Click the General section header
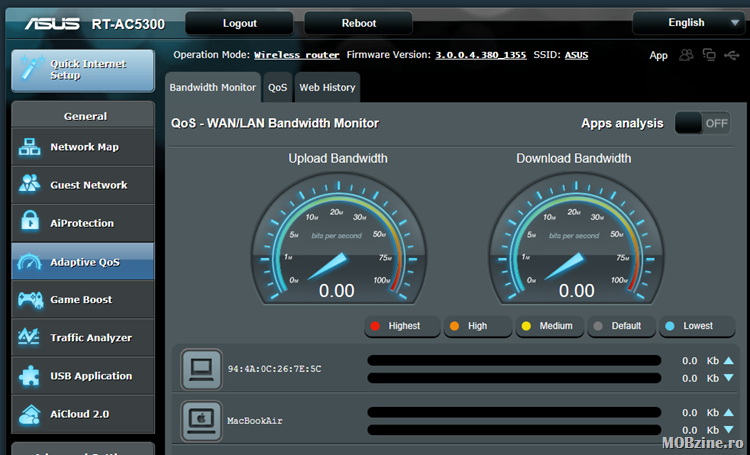This screenshot has height=455, width=750. (83, 115)
